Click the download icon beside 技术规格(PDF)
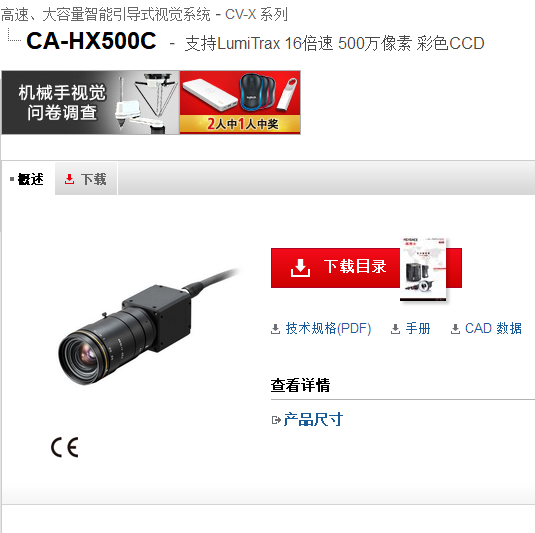 tap(275, 329)
